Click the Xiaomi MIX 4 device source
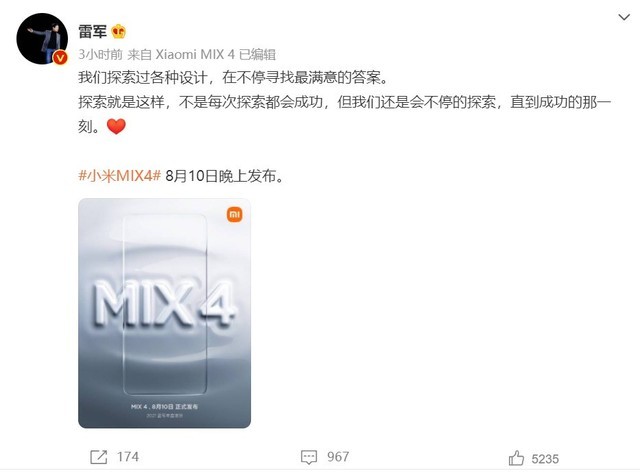The width and height of the screenshot is (640, 473). click(195, 54)
